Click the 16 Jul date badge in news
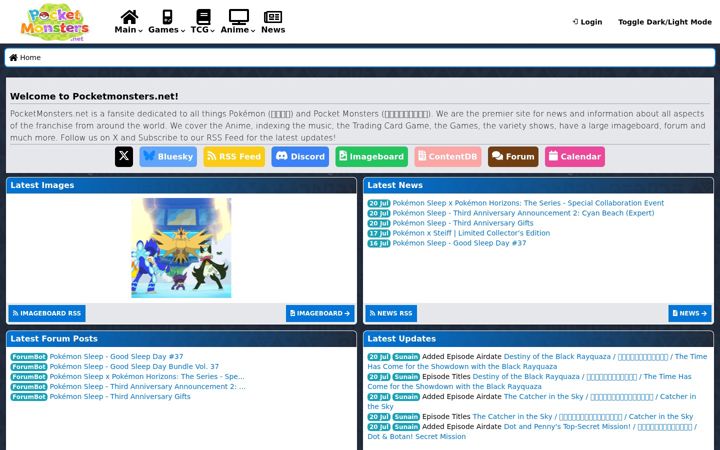This screenshot has height=450, width=720. (379, 243)
